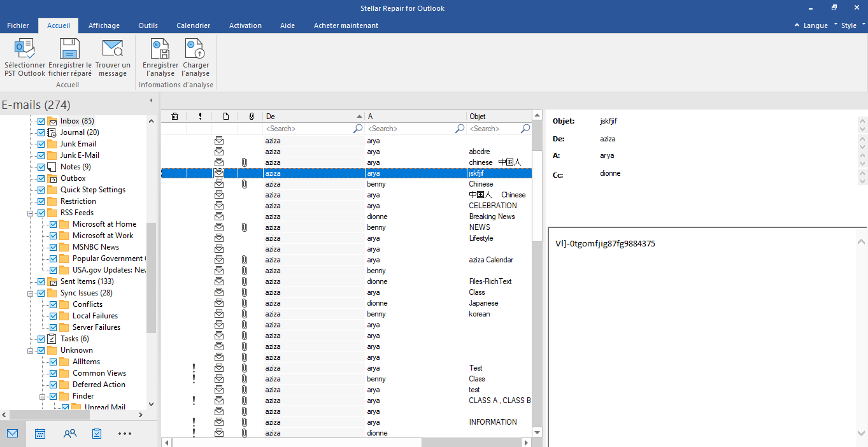Viewport: 868px width, 447px height.
Task: Open tasks view in bottom navigation
Action: pyautogui.click(x=97, y=434)
